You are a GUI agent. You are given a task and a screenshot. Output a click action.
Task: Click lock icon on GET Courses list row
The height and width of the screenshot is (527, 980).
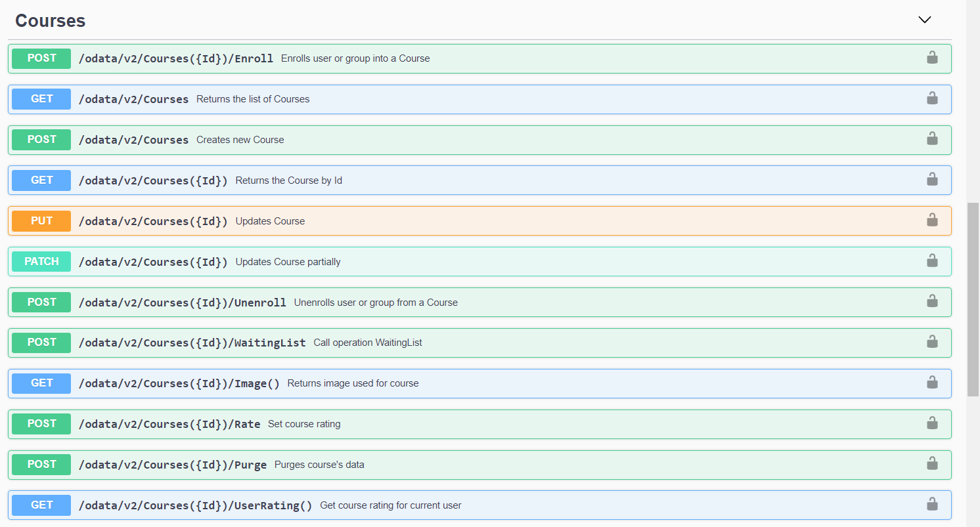pyautogui.click(x=931, y=98)
